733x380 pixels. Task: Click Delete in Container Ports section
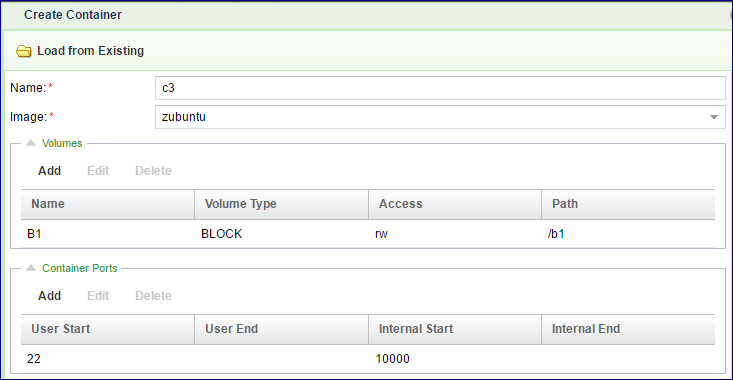pos(153,295)
